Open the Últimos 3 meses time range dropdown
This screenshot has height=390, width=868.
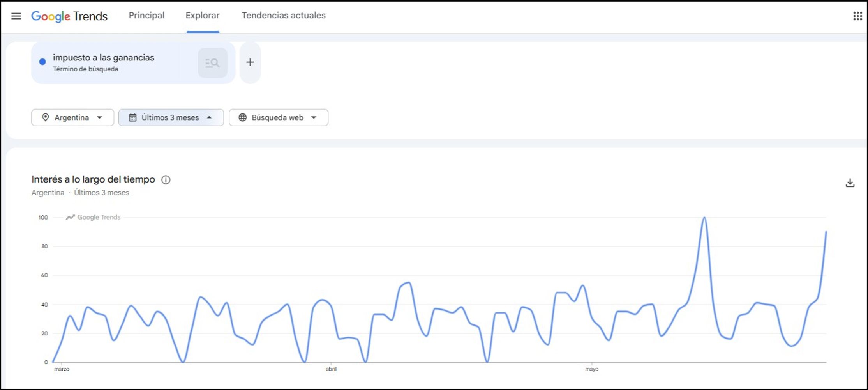[x=171, y=117]
